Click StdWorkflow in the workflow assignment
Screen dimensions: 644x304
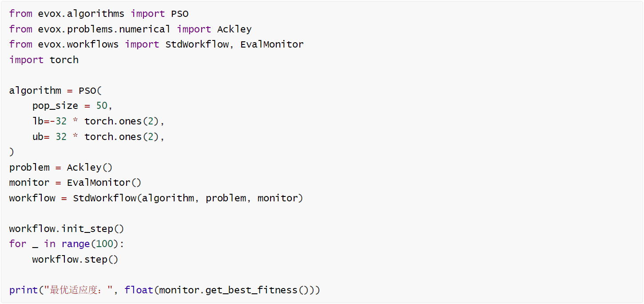click(x=104, y=198)
